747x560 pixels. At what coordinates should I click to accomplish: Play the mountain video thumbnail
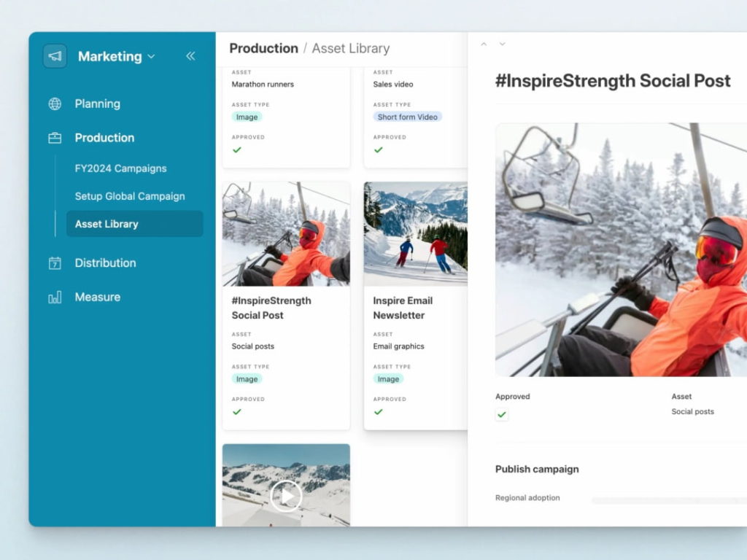coord(286,497)
